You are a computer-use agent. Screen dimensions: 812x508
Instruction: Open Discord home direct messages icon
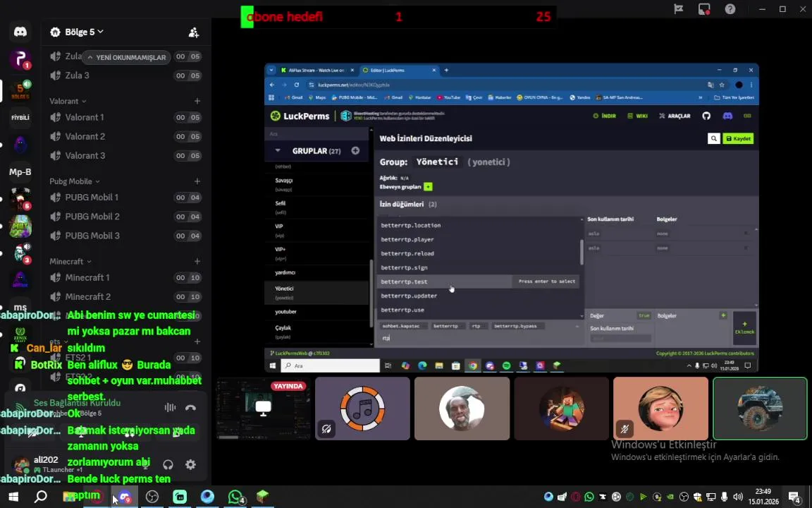point(20,32)
